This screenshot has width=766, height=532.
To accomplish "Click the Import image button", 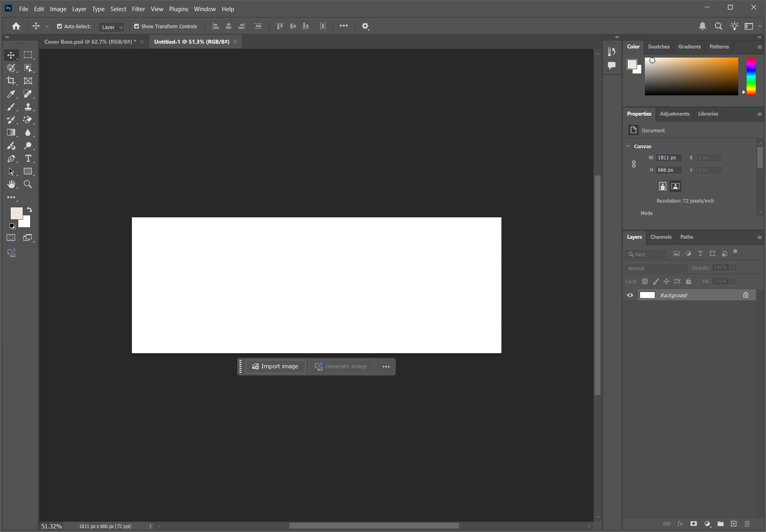I will click(275, 366).
